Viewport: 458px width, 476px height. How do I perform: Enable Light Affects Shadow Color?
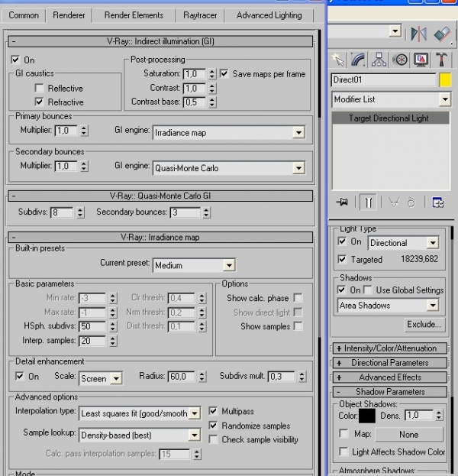click(x=343, y=452)
